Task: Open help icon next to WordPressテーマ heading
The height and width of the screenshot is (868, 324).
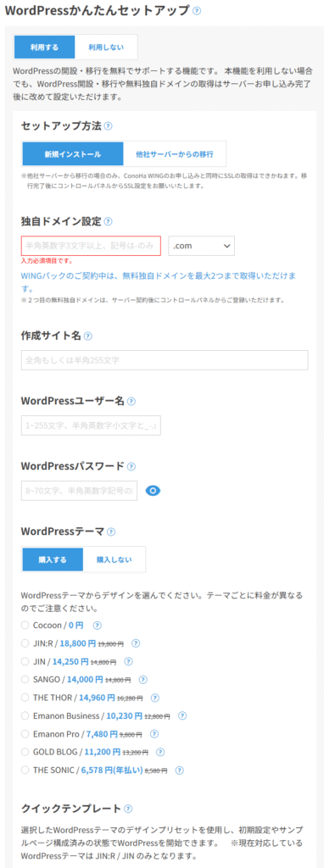Action: click(111, 531)
